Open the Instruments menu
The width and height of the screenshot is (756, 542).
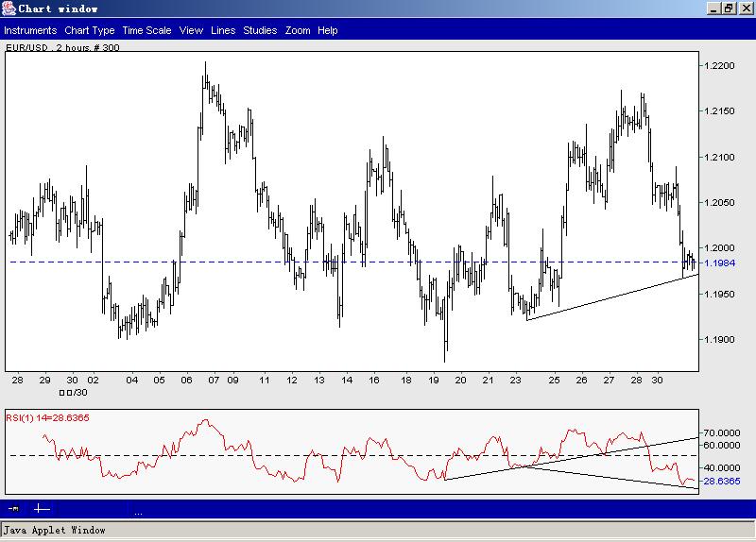click(30, 30)
